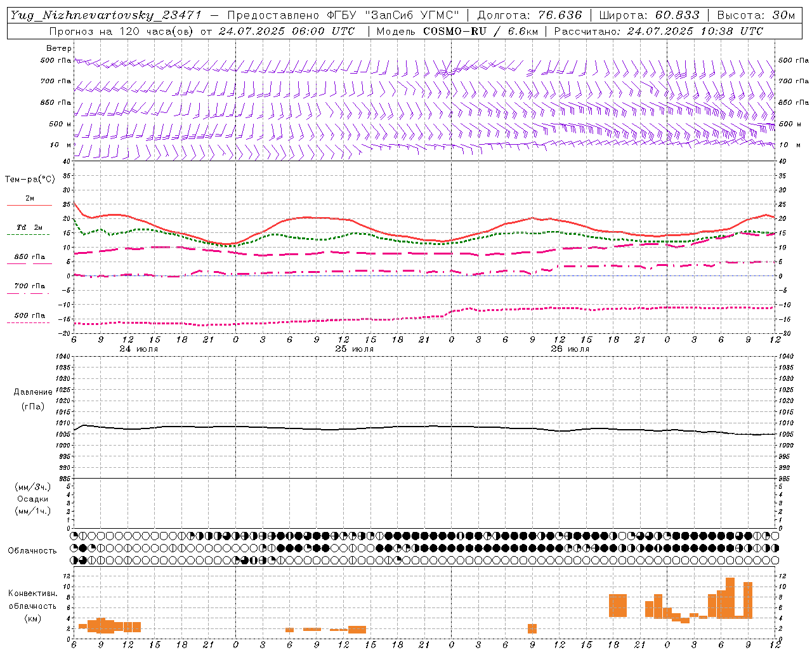The image size is (812, 650).
Task: Click the Td 2м dew point legend entry
Action: pyautogui.click(x=29, y=229)
